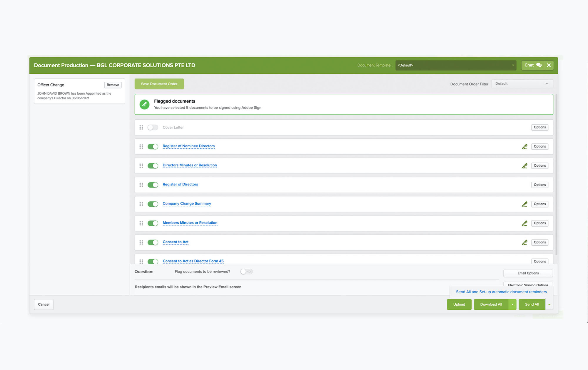Viewport: 588px width, 370px height.
Task: Remove the Officer Change item
Action: click(x=113, y=85)
